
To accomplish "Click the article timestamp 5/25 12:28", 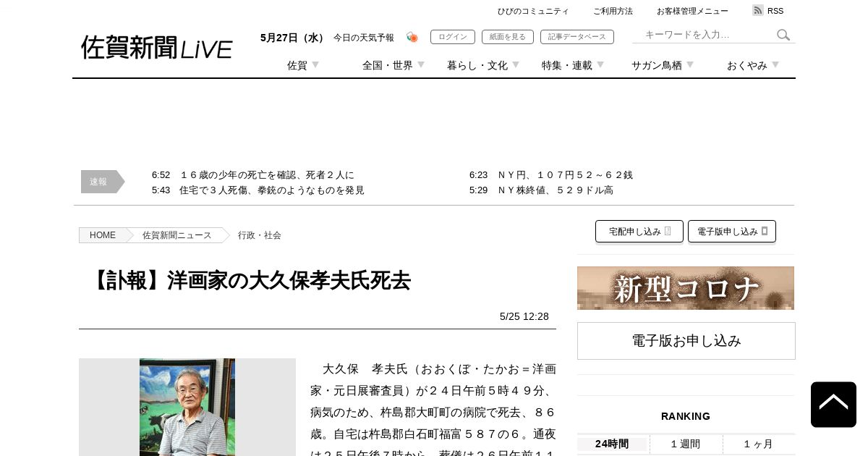I will pos(524,316).
